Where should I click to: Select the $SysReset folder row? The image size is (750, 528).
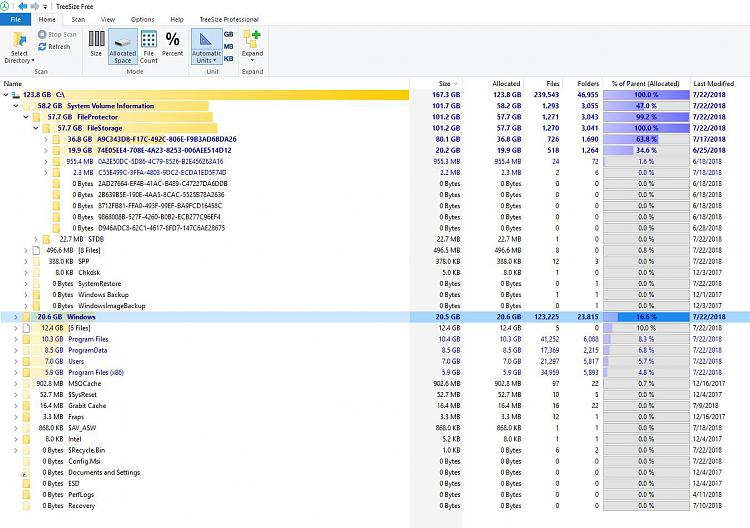(375, 395)
